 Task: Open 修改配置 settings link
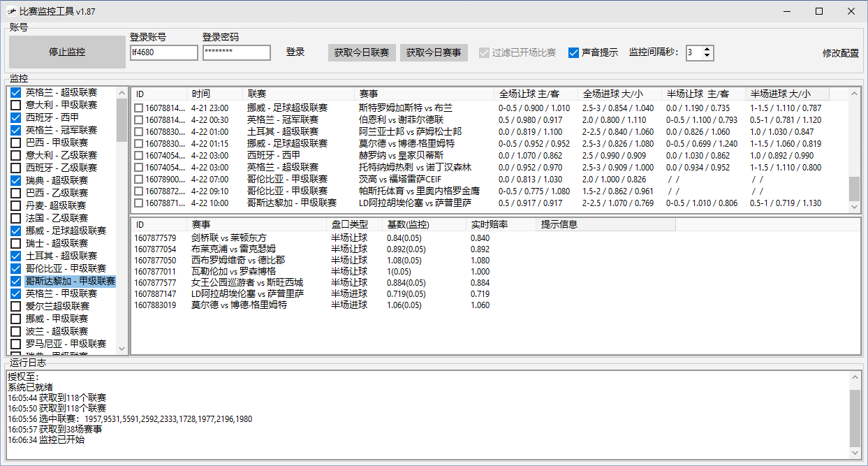click(841, 53)
